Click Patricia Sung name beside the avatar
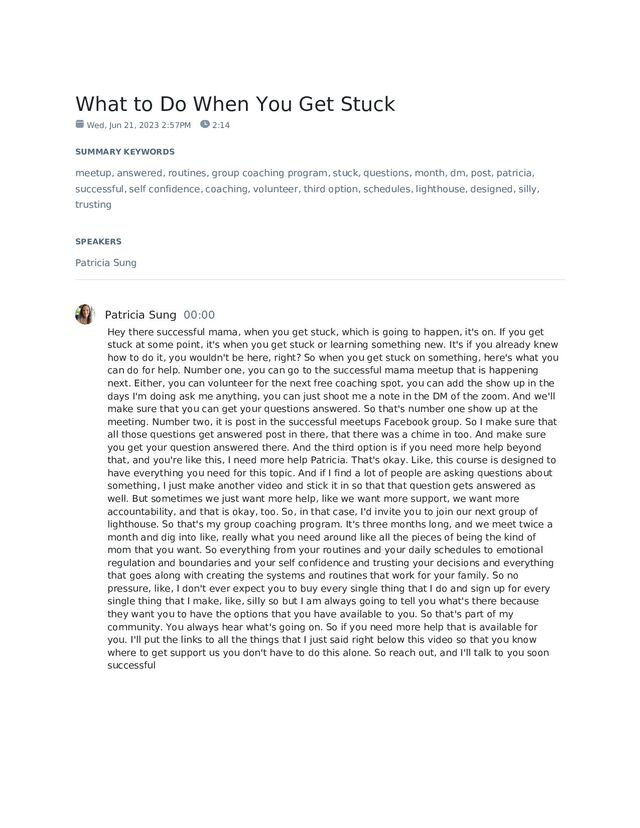This screenshot has height=828, width=640. click(140, 315)
